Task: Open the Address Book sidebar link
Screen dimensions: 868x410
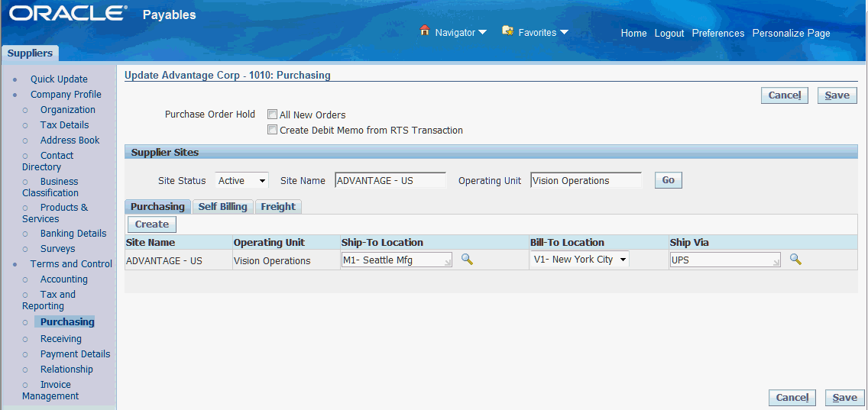Action: click(70, 140)
